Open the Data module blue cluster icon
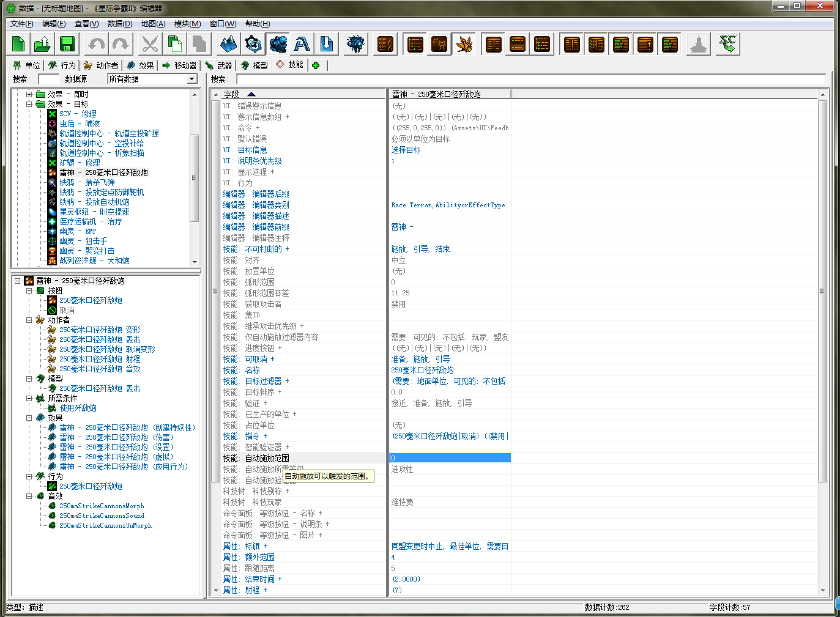Image resolution: width=840 pixels, height=617 pixels. click(x=278, y=44)
